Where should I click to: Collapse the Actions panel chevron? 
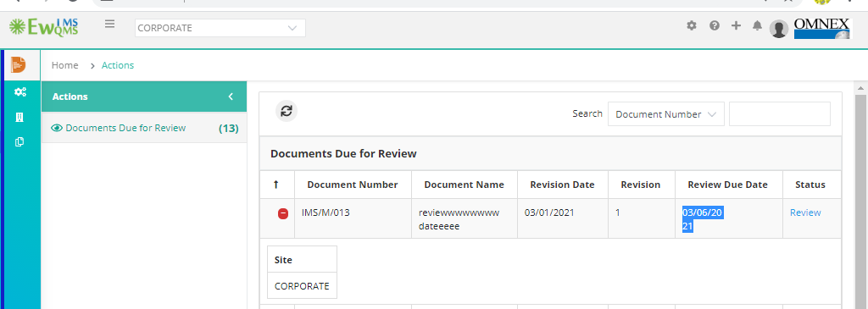(231, 97)
